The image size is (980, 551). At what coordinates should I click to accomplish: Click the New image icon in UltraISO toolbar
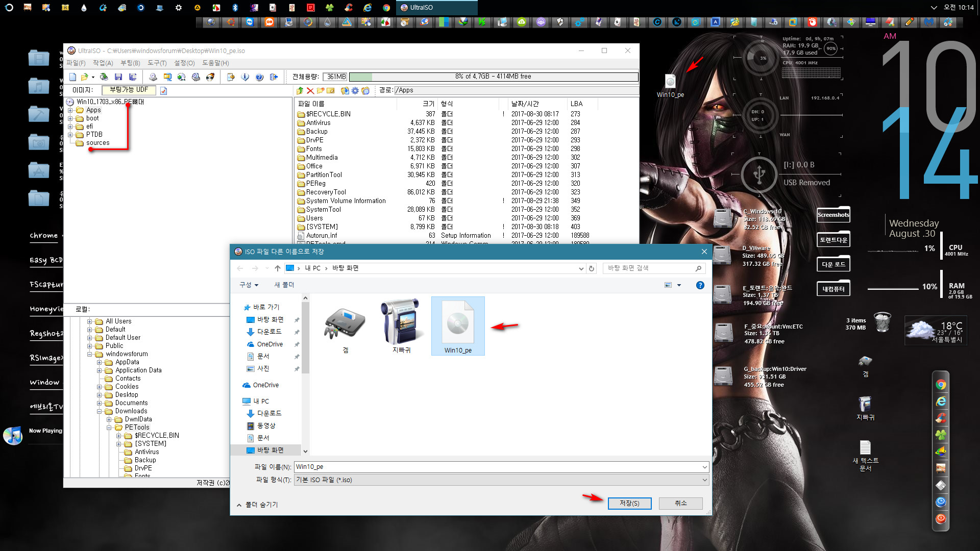tap(72, 77)
